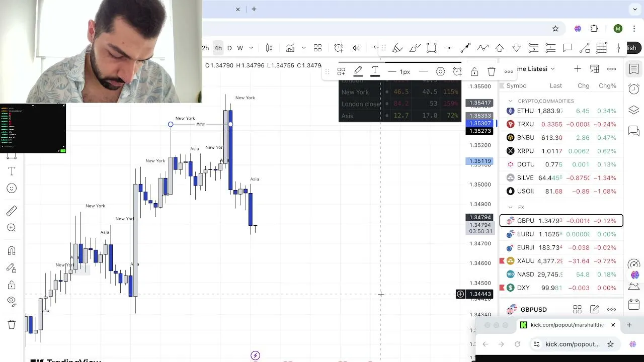Activate the Zoom In tool
644x362 pixels.
12,228
